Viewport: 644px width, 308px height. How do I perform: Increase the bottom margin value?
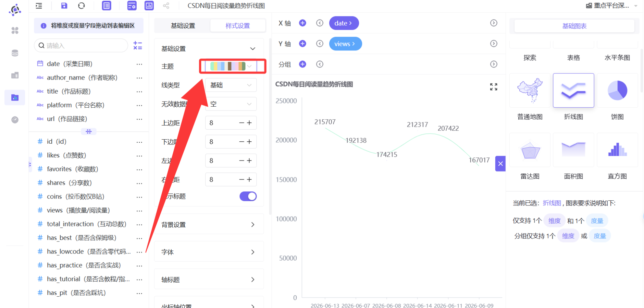pyautogui.click(x=249, y=142)
